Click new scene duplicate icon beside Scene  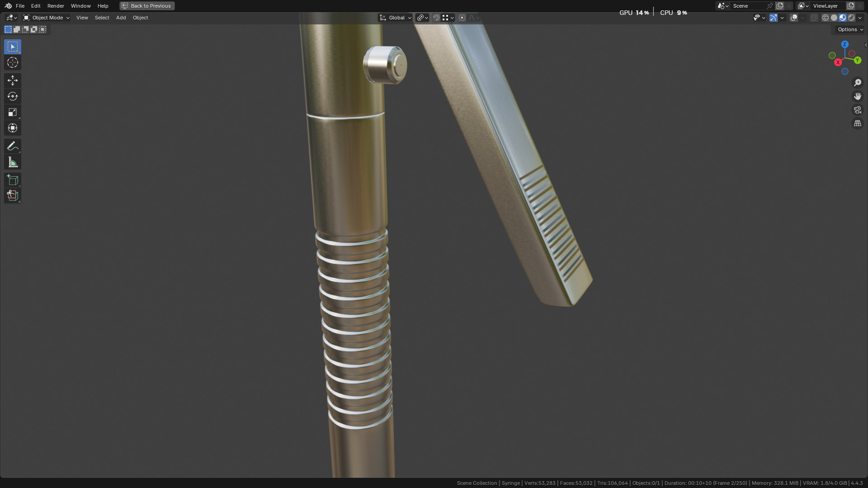pos(780,6)
